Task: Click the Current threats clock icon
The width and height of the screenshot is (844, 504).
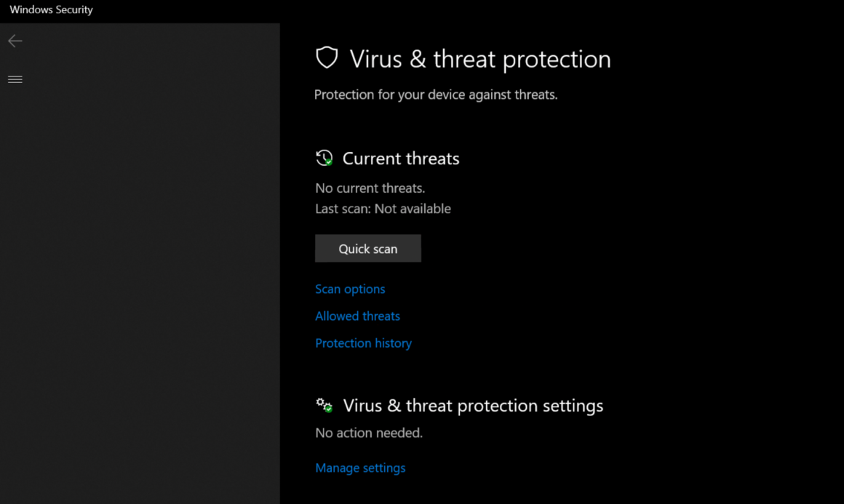Action: point(324,158)
